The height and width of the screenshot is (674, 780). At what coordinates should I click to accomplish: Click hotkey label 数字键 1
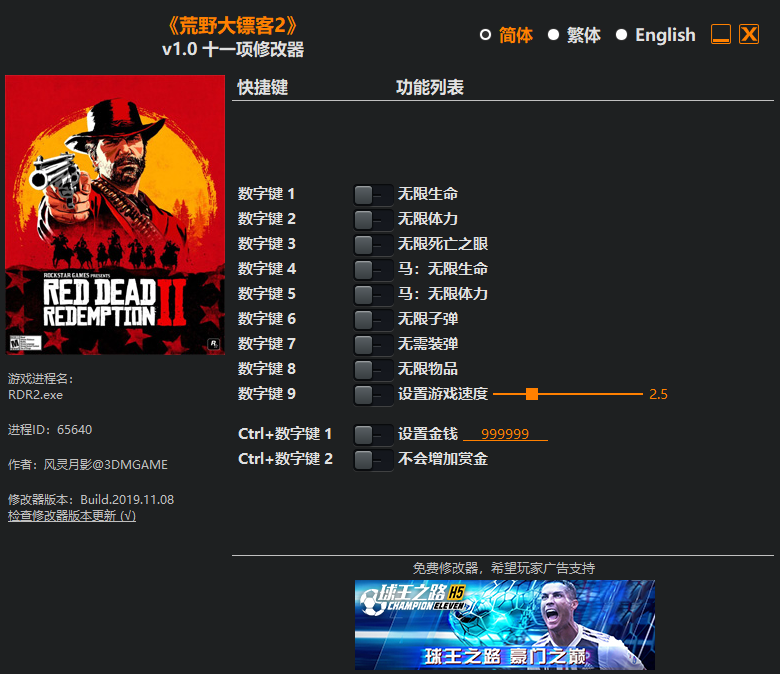coord(266,194)
